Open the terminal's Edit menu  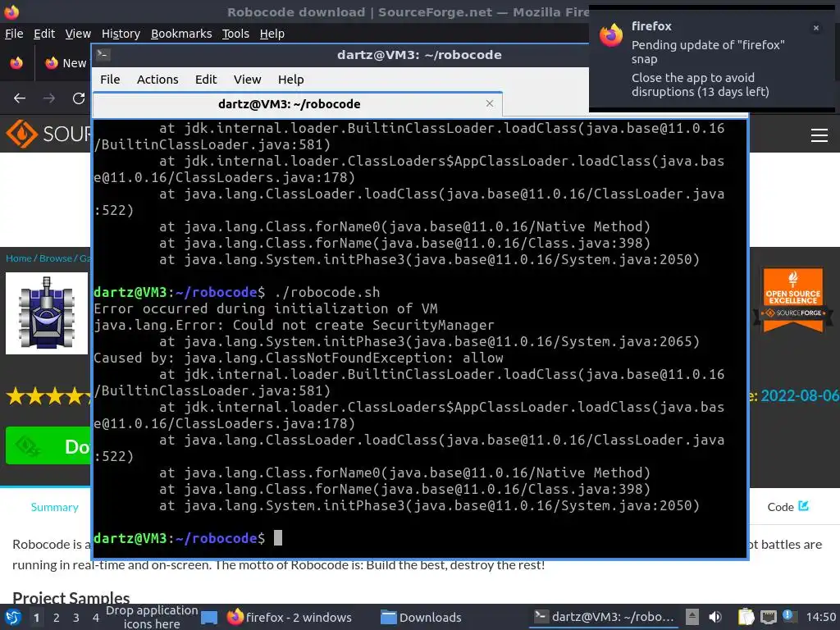pos(206,80)
